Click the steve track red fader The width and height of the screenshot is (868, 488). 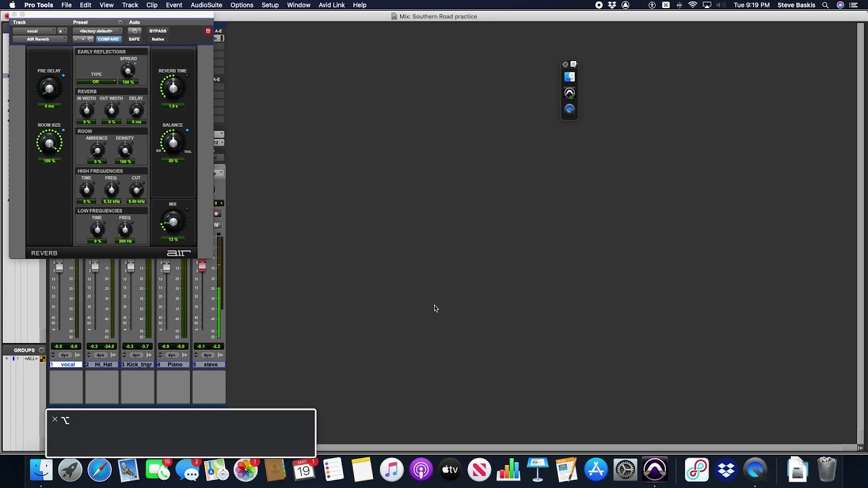click(201, 266)
